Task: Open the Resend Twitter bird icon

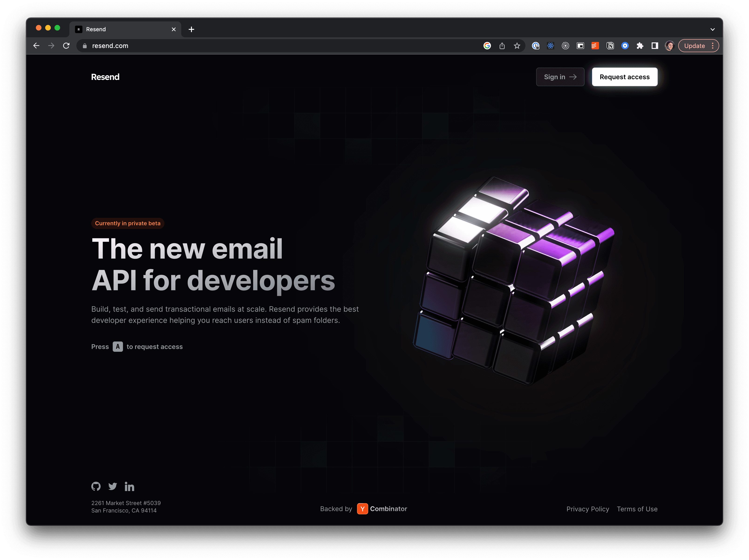Action: click(113, 486)
